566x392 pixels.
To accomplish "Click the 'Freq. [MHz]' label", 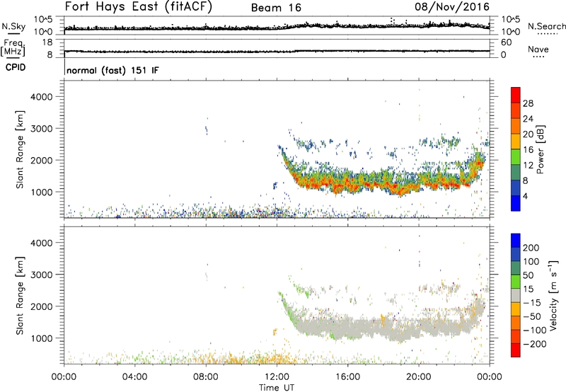I will (13, 48).
